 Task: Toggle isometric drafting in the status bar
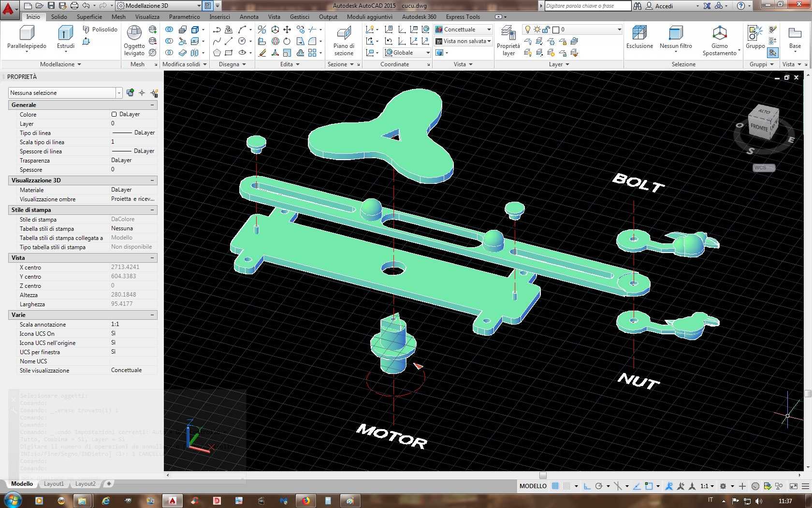pyautogui.click(x=618, y=486)
